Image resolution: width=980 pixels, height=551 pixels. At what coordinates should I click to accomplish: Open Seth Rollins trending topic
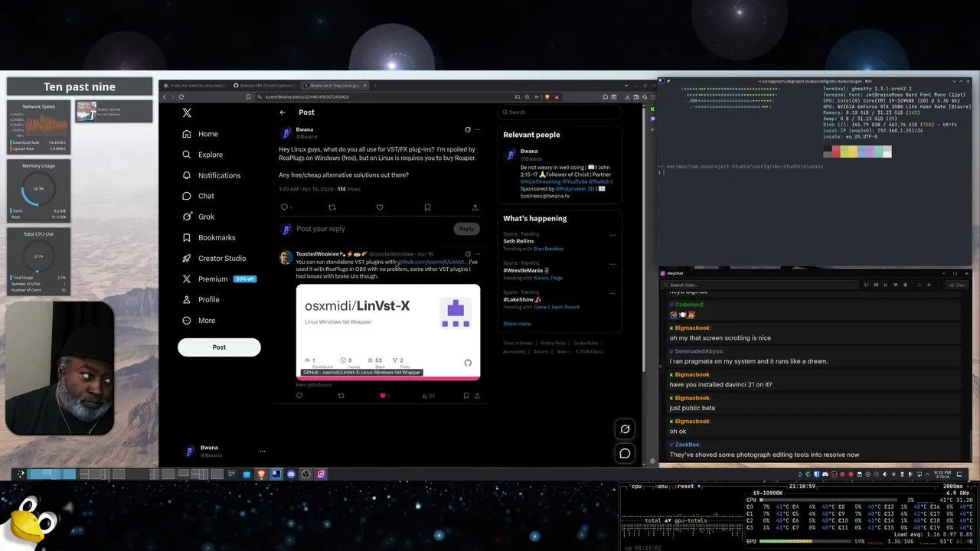518,241
